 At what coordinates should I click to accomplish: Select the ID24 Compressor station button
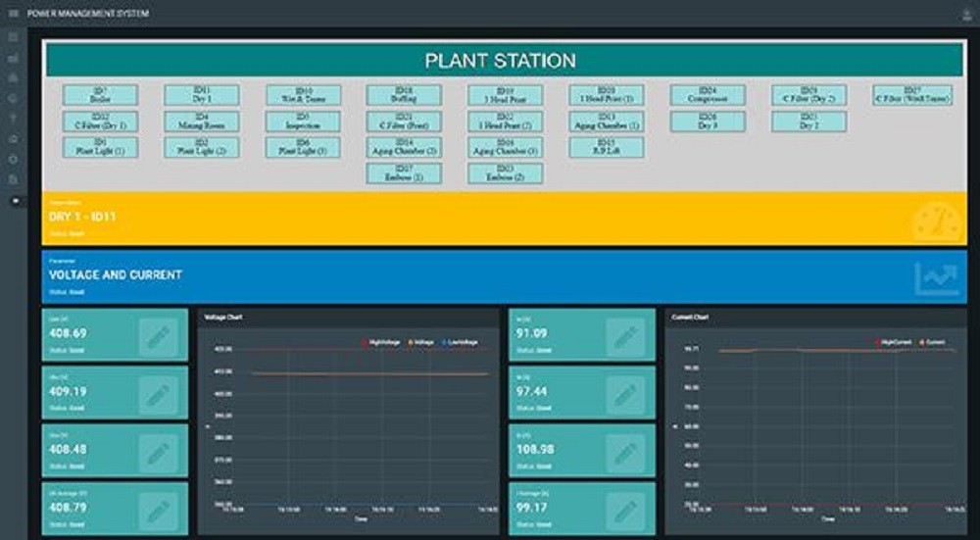[x=708, y=96]
